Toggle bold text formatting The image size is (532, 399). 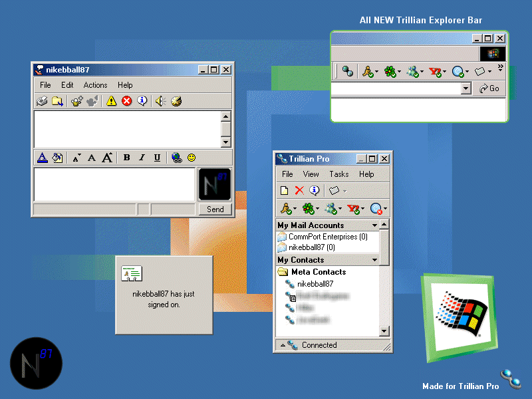126,158
